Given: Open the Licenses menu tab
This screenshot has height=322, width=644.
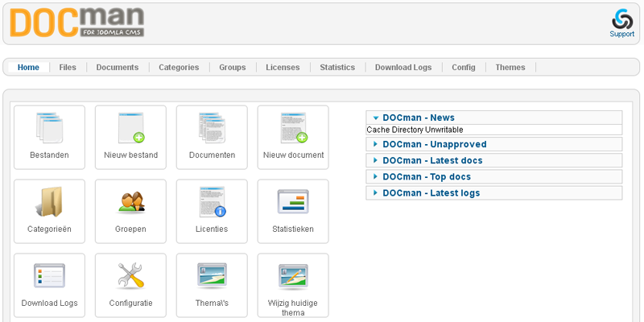Looking at the screenshot, I should click(283, 68).
